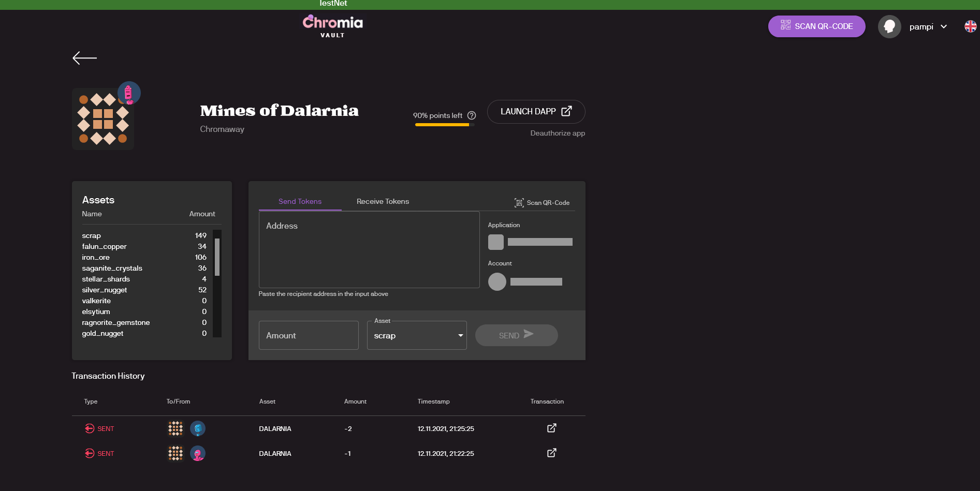
Task: Select the valkerite asset row
Action: tap(144, 301)
